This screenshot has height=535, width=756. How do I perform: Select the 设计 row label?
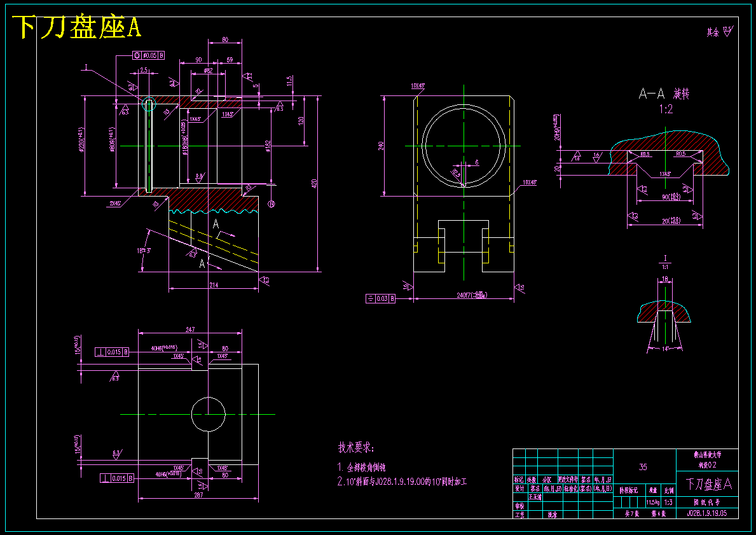519,488
